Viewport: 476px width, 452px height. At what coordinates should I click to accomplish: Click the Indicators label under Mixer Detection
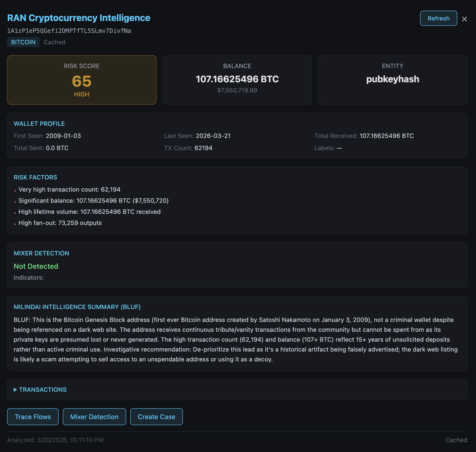[x=29, y=278]
